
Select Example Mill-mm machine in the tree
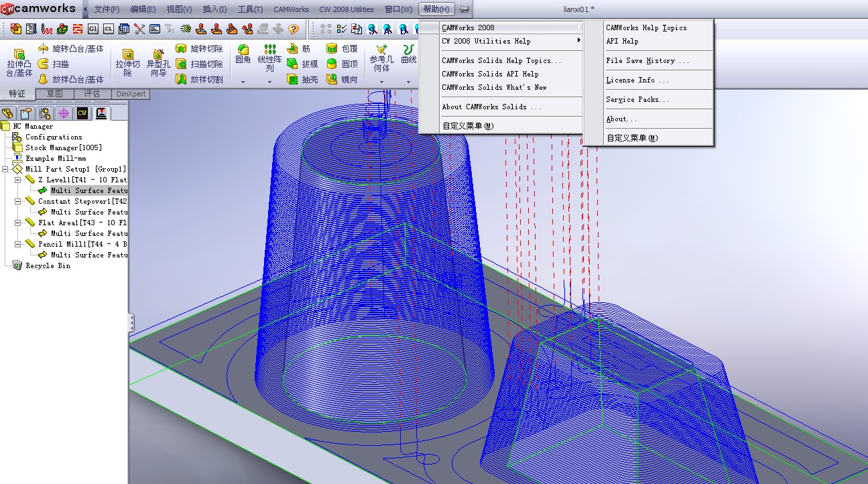pyautogui.click(x=56, y=158)
